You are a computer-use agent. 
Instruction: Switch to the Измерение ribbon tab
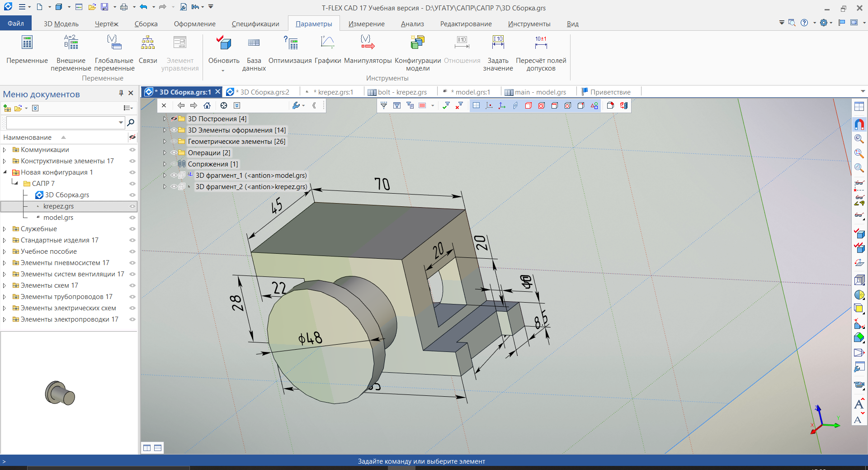pyautogui.click(x=367, y=24)
